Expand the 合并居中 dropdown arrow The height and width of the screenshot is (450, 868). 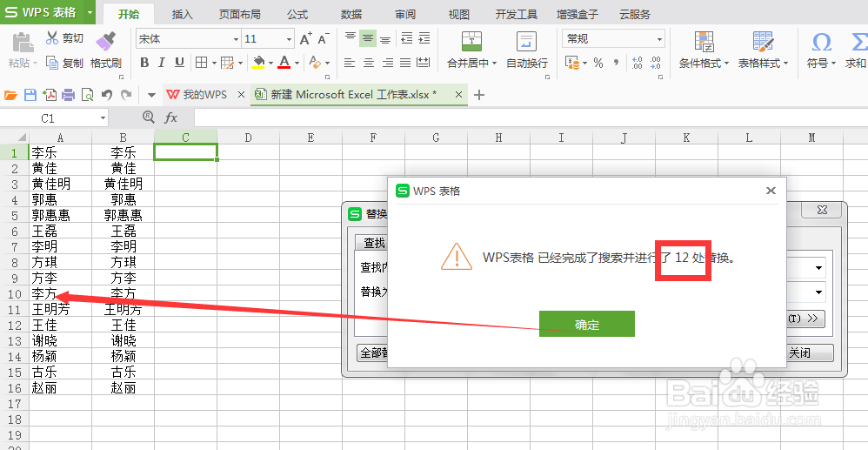(x=494, y=64)
